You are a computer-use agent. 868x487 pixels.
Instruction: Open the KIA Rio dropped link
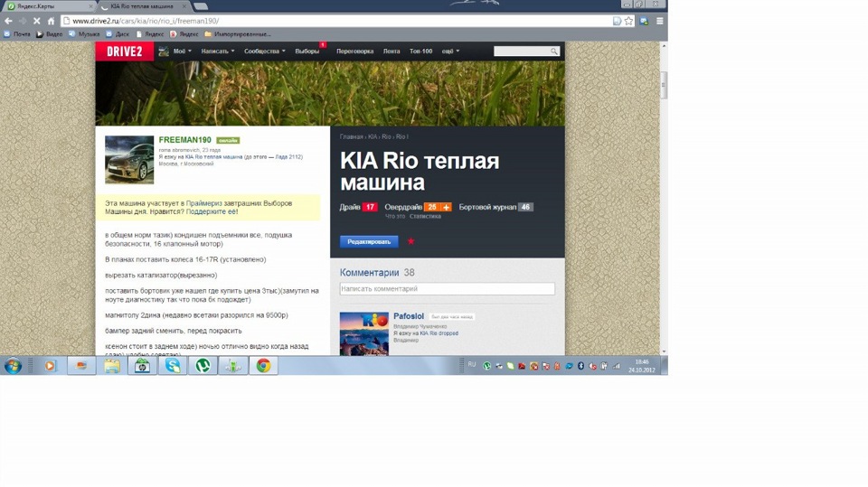click(x=439, y=333)
